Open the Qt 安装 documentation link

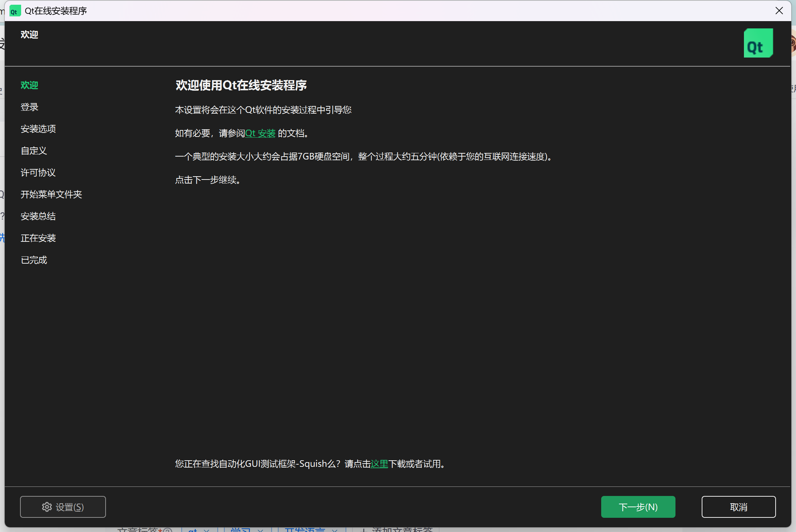coord(260,133)
